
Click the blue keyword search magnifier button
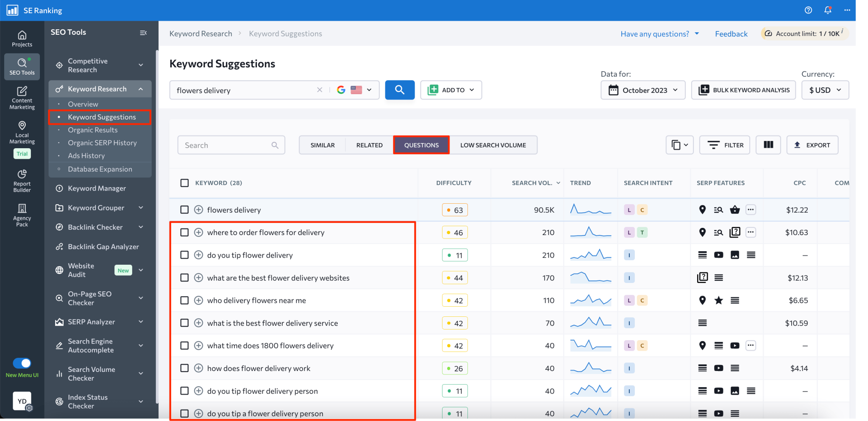coord(399,90)
